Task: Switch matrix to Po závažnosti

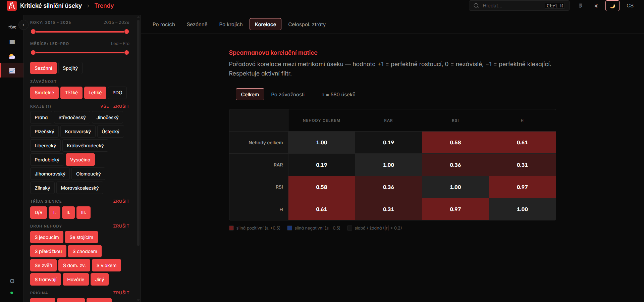Action: [x=288, y=95]
